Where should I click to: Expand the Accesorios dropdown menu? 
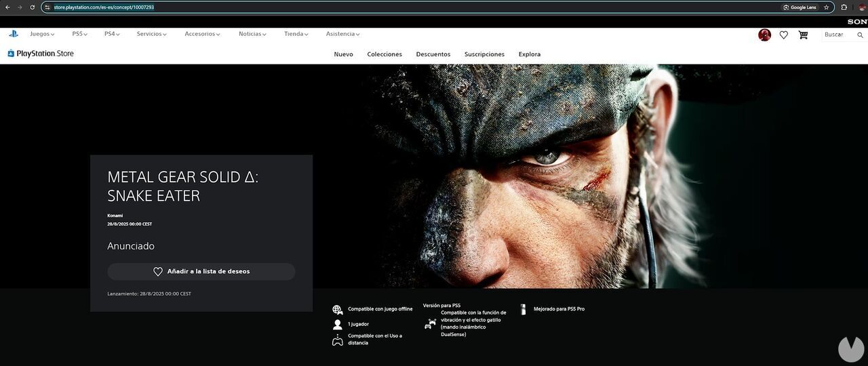point(203,34)
